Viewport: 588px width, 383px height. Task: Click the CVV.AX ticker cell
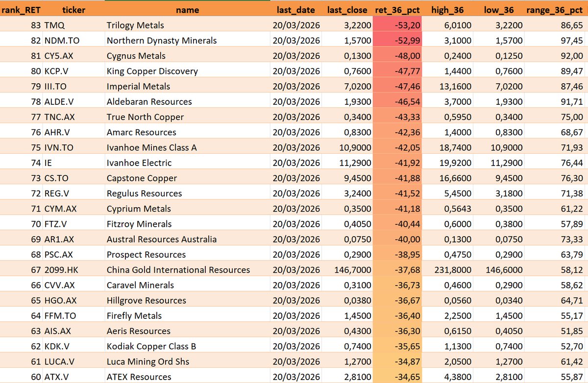tap(73, 285)
